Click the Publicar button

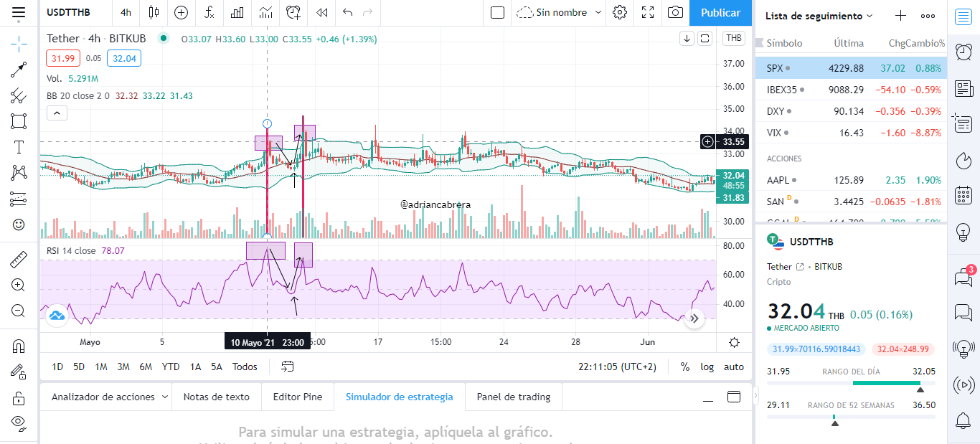pos(720,13)
